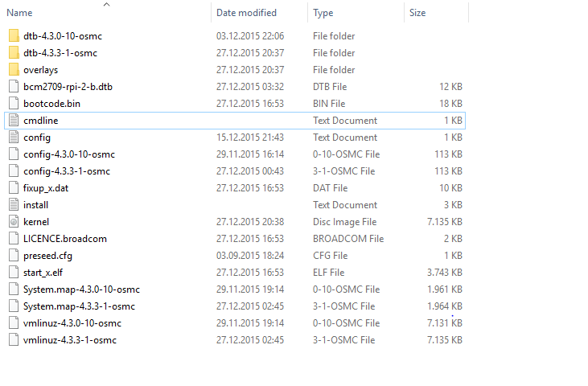588x386 pixels.
Task: Sort by the Size column header
Action: [x=417, y=13]
